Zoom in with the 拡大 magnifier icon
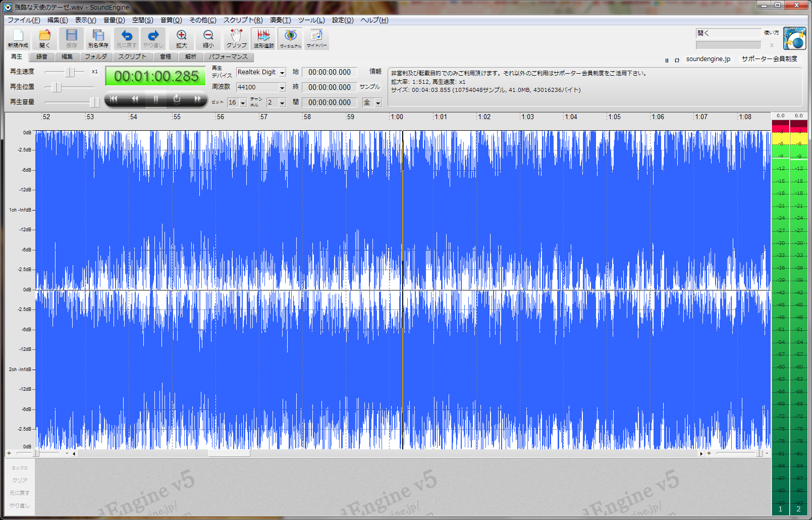The height and width of the screenshot is (520, 812). point(181,38)
